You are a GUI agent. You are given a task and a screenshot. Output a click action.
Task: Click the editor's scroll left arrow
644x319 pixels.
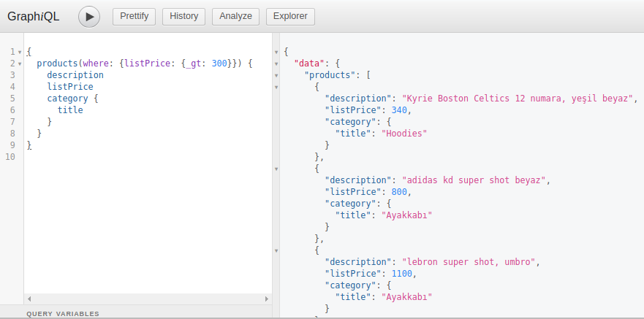point(29,299)
